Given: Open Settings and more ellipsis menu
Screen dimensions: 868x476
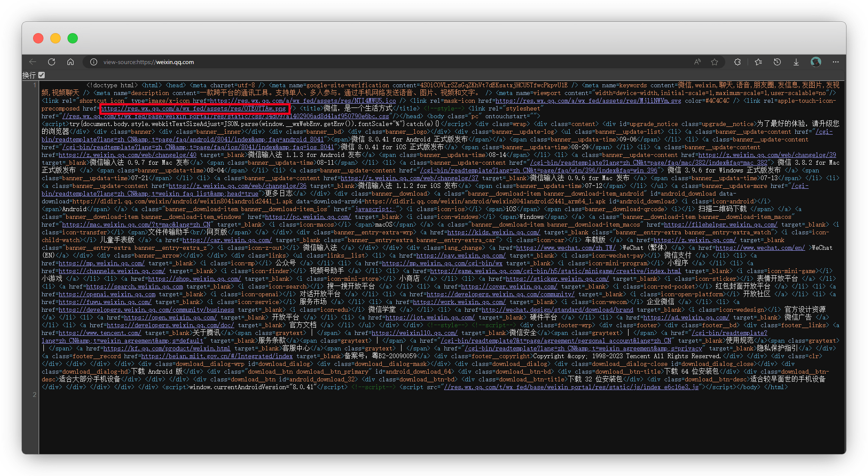Looking at the screenshot, I should 835,62.
